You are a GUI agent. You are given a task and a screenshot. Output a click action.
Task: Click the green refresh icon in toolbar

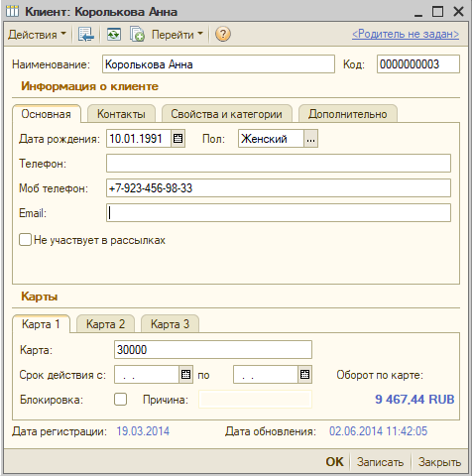113,35
